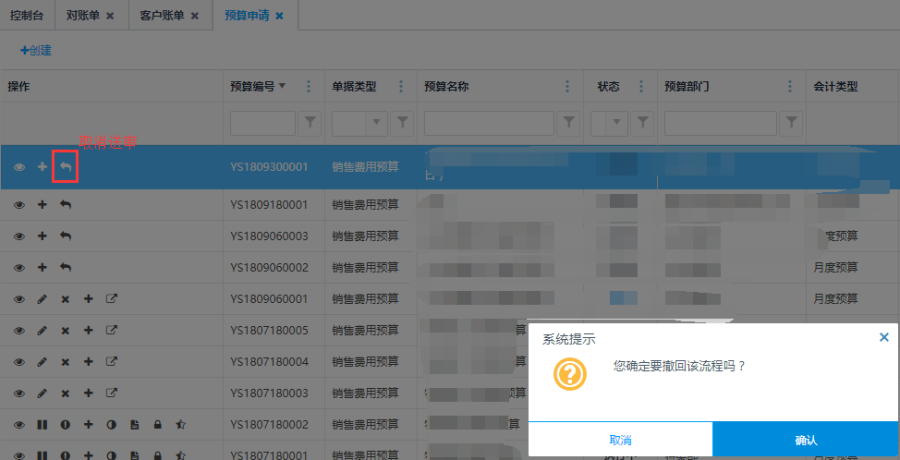900x460 pixels.
Task: Click 取消 in the system prompt dialog
Action: [x=620, y=440]
